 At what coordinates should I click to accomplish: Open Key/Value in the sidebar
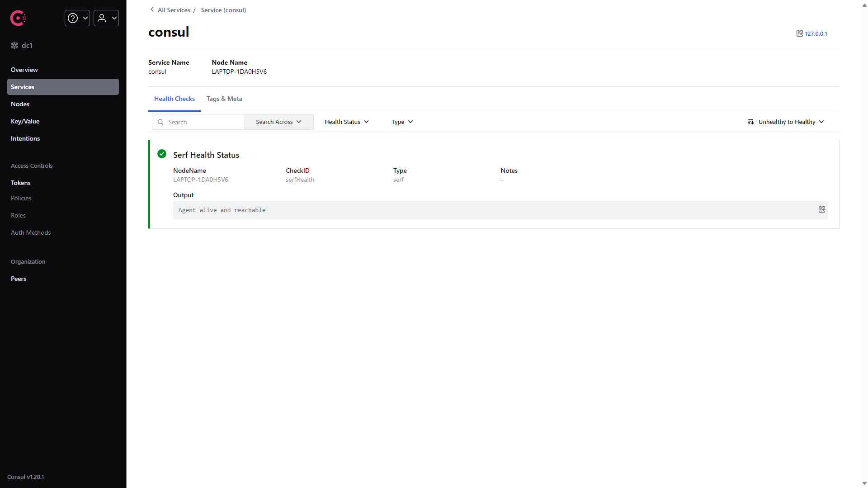tap(63, 121)
